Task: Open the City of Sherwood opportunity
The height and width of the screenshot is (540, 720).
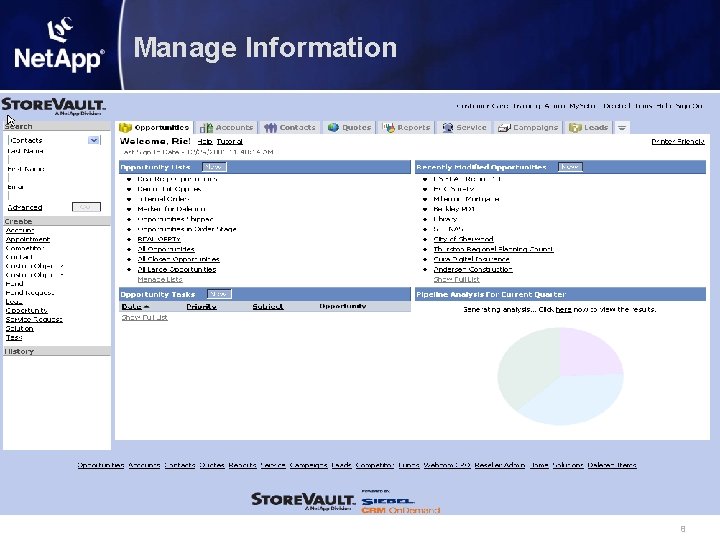Action: click(463, 239)
